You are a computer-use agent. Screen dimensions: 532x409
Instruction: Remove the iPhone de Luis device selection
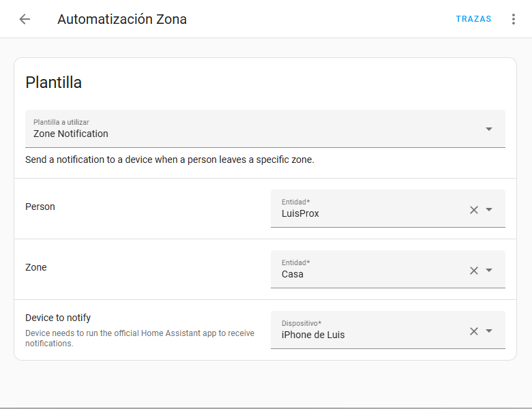(474, 331)
